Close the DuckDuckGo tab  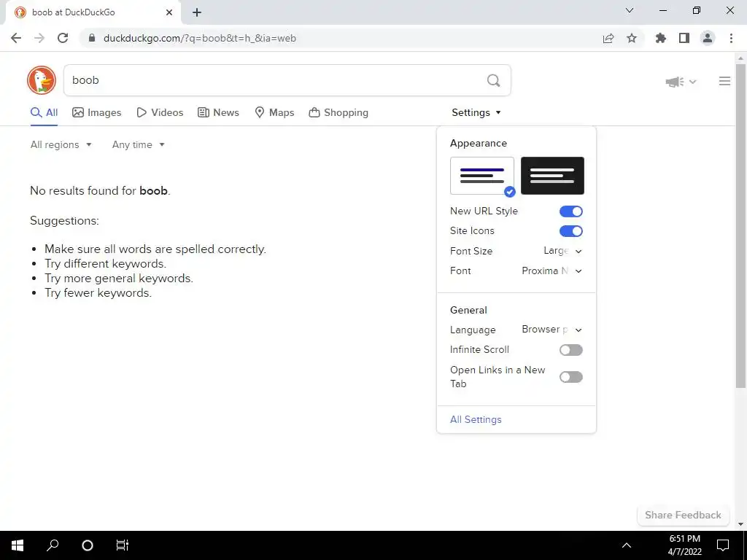coord(169,12)
